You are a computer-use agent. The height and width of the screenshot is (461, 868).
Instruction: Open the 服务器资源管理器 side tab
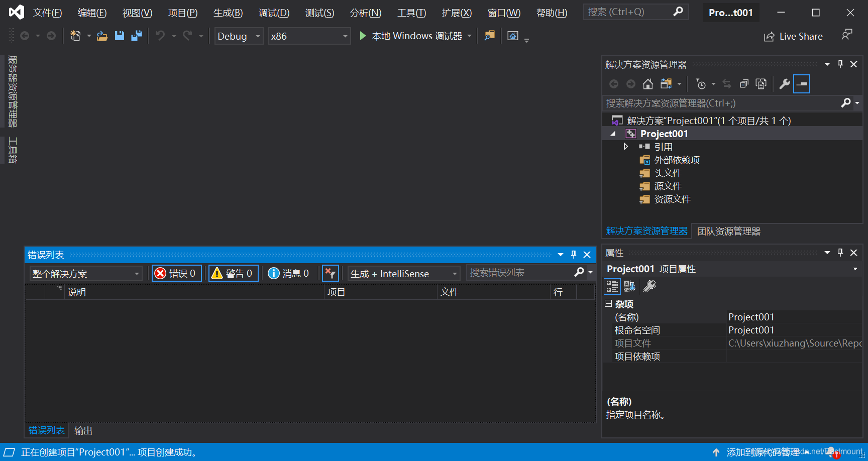(13, 91)
